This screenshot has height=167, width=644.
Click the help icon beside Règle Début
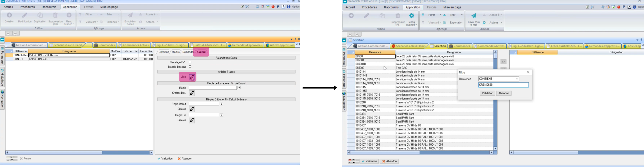coord(221,104)
